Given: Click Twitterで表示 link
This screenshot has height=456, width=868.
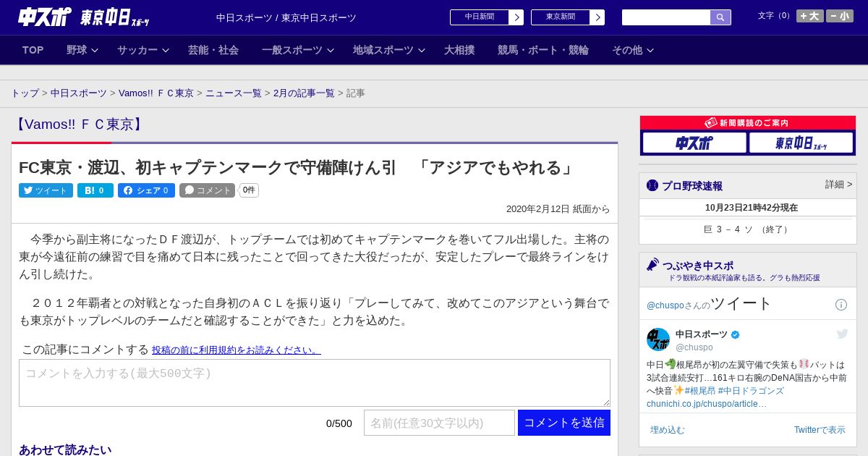Looking at the screenshot, I should (820, 430).
